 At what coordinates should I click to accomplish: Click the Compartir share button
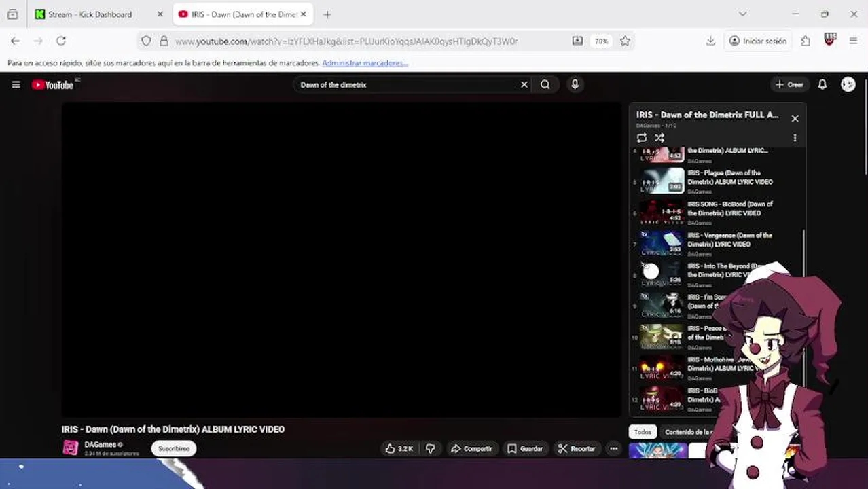point(471,449)
